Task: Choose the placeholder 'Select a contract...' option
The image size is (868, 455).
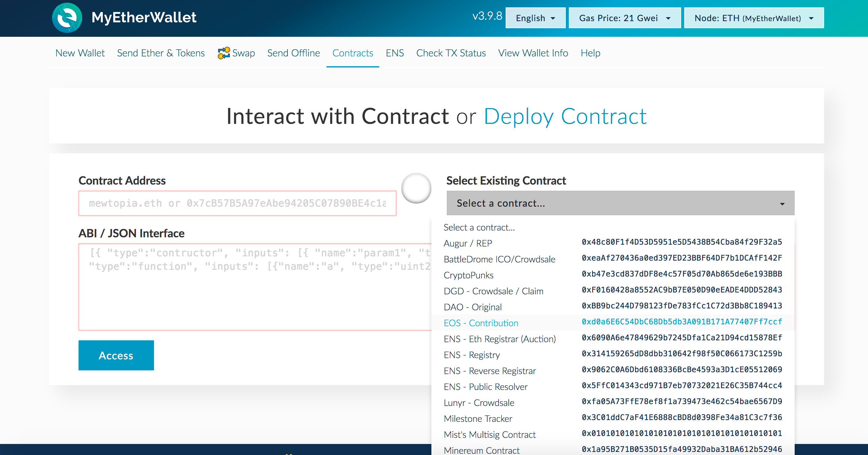Action: tap(613, 227)
